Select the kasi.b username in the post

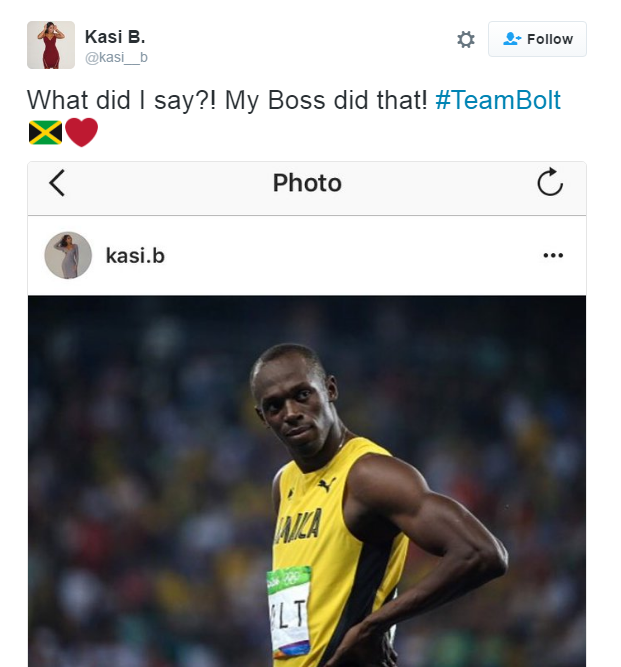[135, 256]
